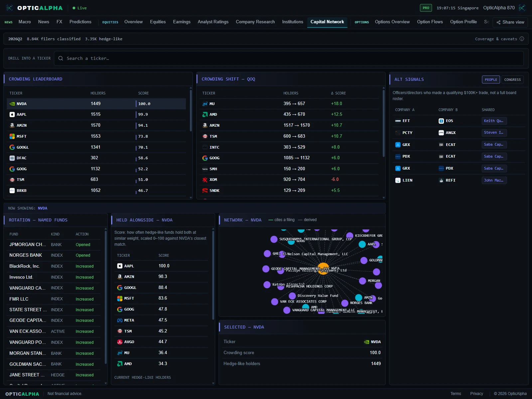Click the PCTY company in Alt Signals
The width and height of the screenshot is (532, 399).
tap(407, 133)
